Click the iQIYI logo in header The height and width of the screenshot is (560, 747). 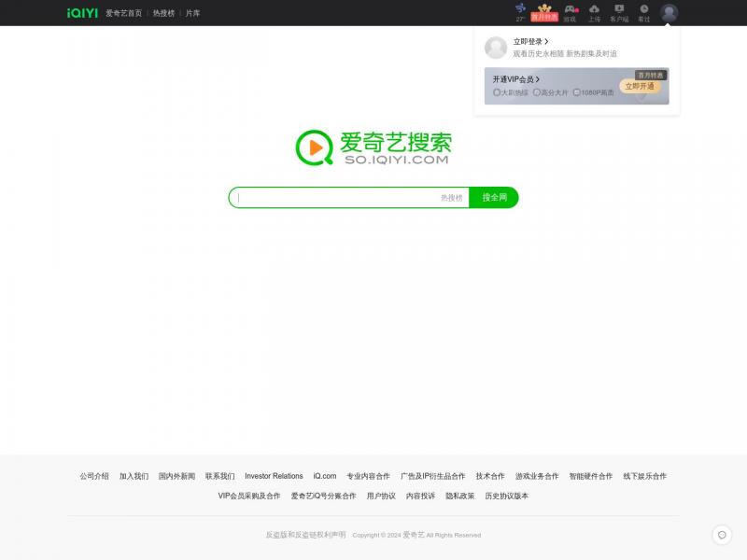82,13
